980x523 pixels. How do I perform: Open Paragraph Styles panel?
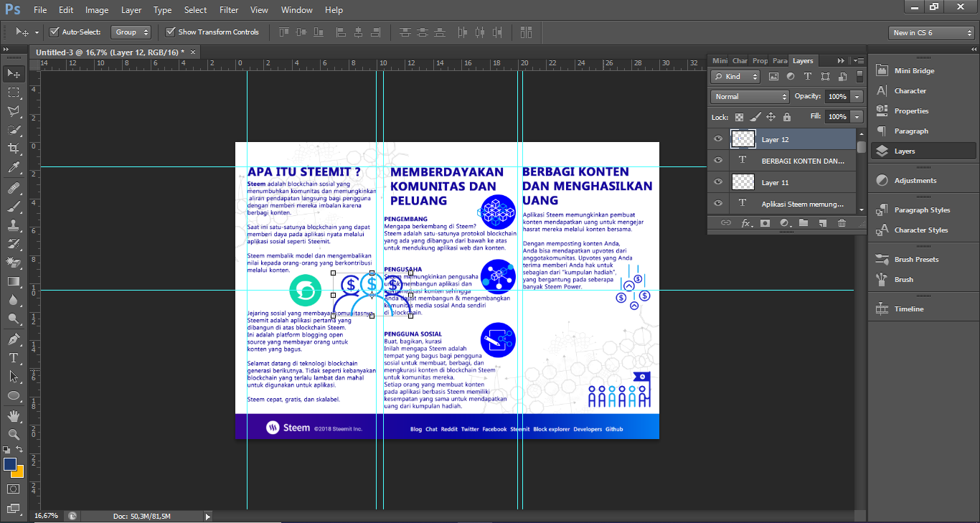pos(922,210)
